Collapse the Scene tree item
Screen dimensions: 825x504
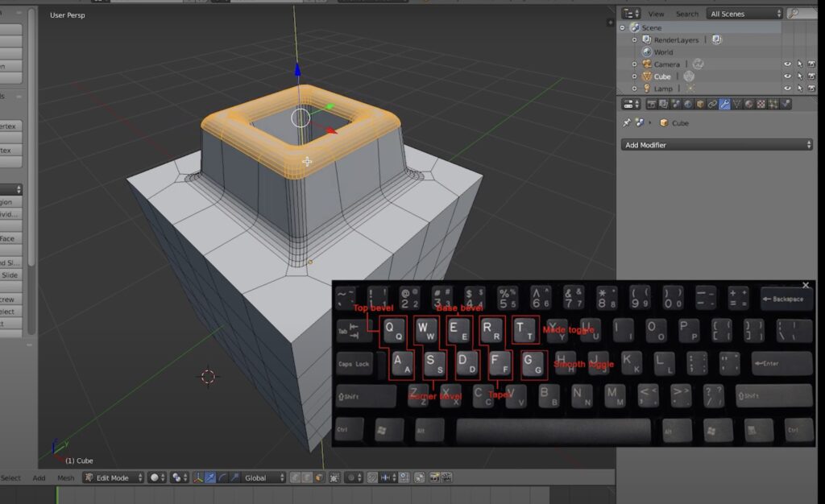[623, 28]
